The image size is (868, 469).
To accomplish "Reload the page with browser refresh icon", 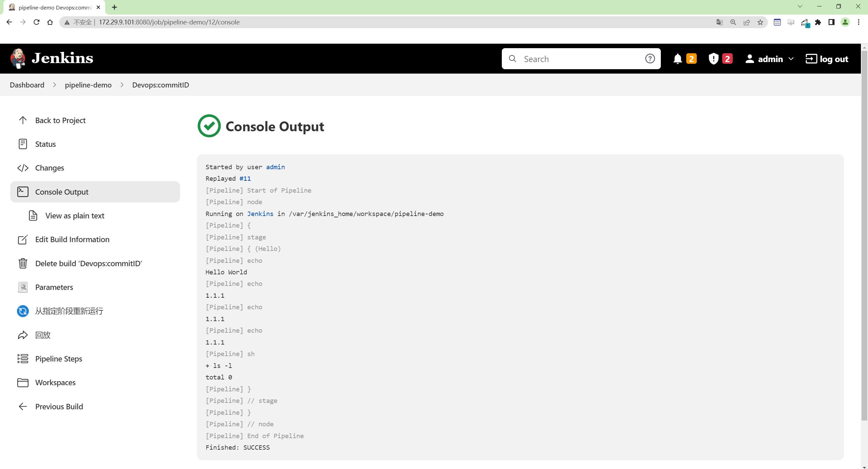I will pyautogui.click(x=37, y=22).
